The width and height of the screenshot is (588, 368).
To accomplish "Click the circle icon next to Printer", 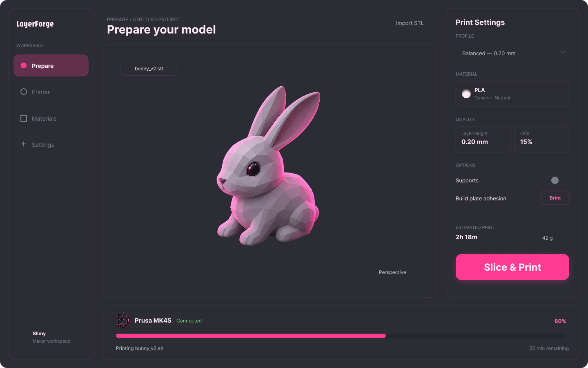I will 24,92.
